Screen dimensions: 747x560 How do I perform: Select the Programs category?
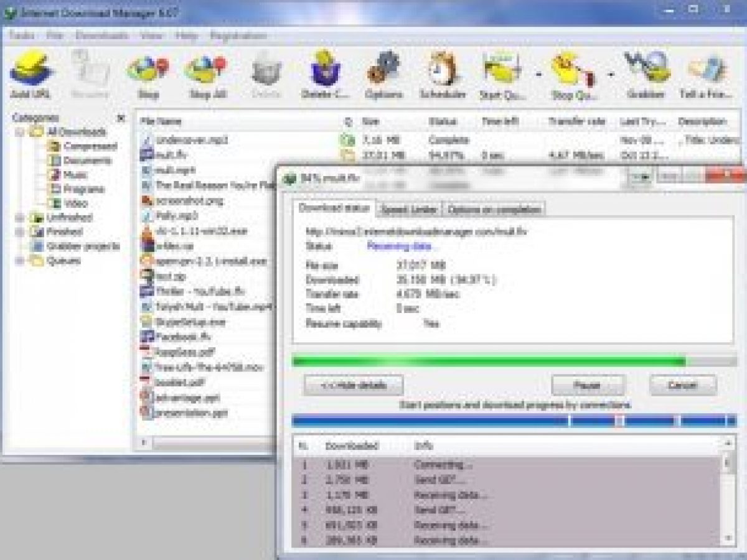(84, 189)
